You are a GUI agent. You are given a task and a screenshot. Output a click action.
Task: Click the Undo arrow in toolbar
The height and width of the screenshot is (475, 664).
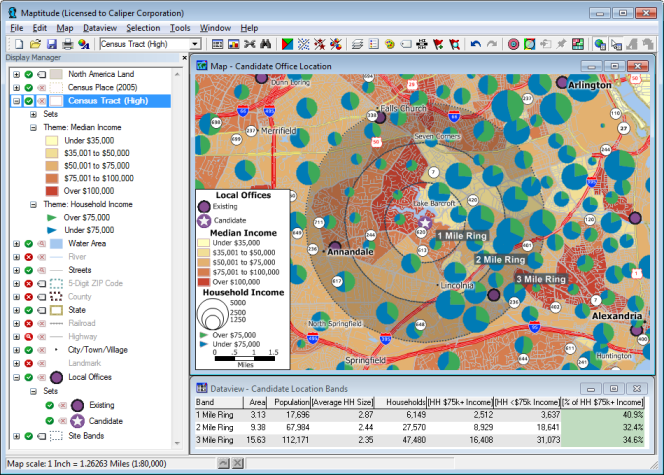tap(476, 45)
